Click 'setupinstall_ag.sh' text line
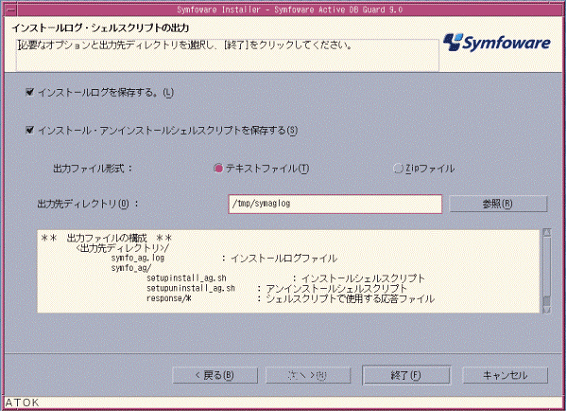This screenshot has height=411, width=566. point(186,278)
